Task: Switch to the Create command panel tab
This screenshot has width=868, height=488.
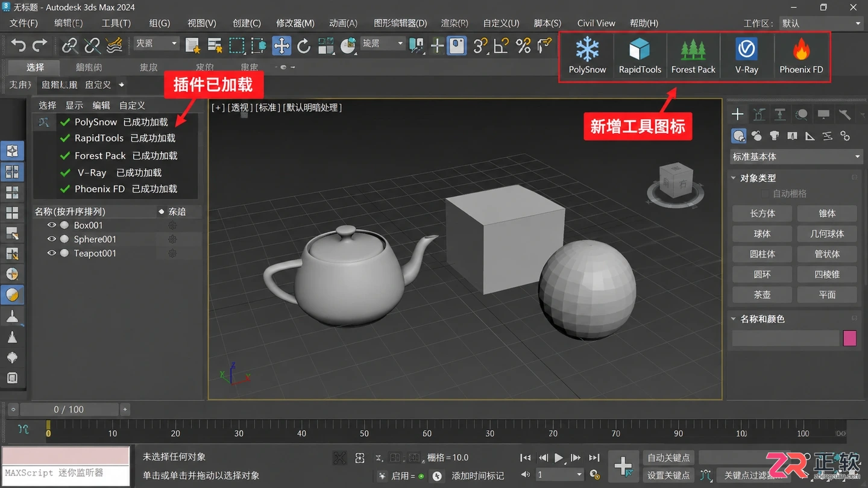Action: tap(738, 114)
